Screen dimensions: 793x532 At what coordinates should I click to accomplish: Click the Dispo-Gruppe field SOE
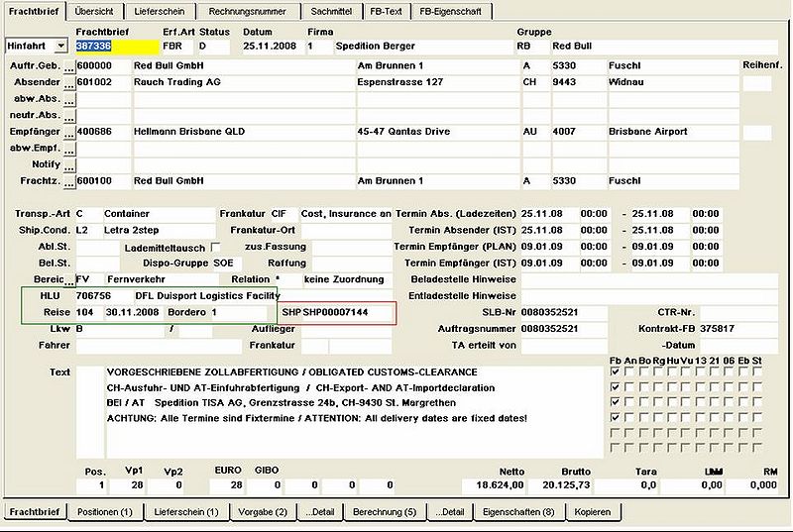[227, 264]
